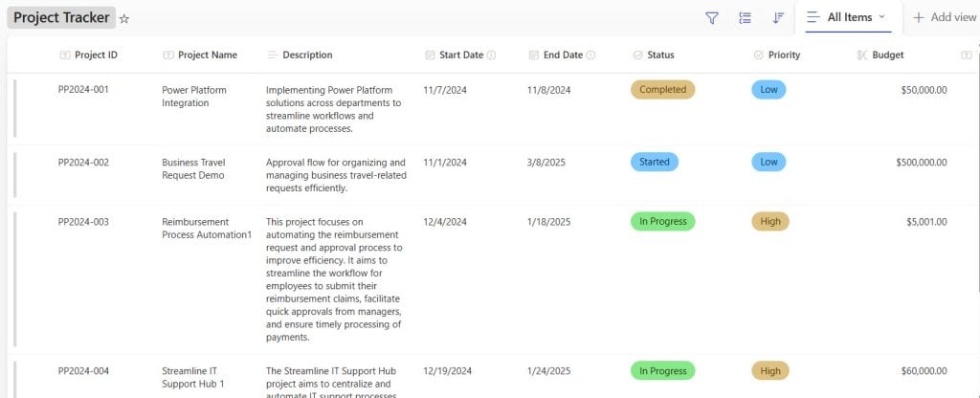Click the Project Tracker list title
The image size is (980, 398).
61,17
